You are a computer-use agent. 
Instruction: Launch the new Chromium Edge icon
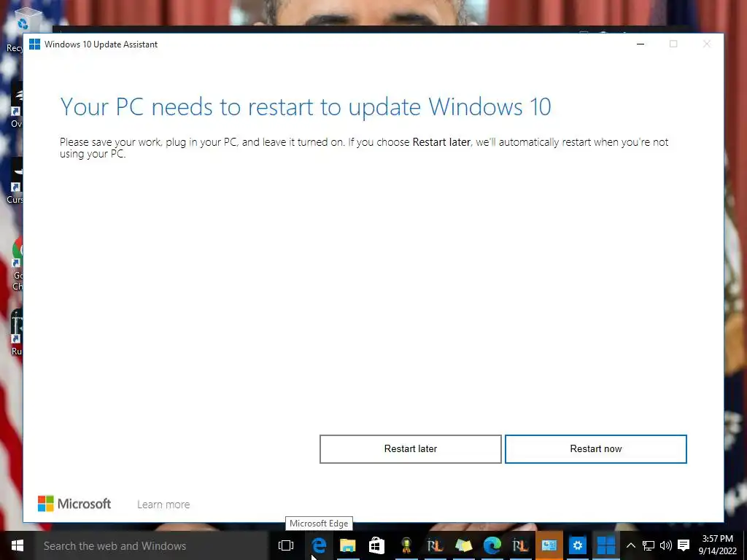tap(492, 545)
